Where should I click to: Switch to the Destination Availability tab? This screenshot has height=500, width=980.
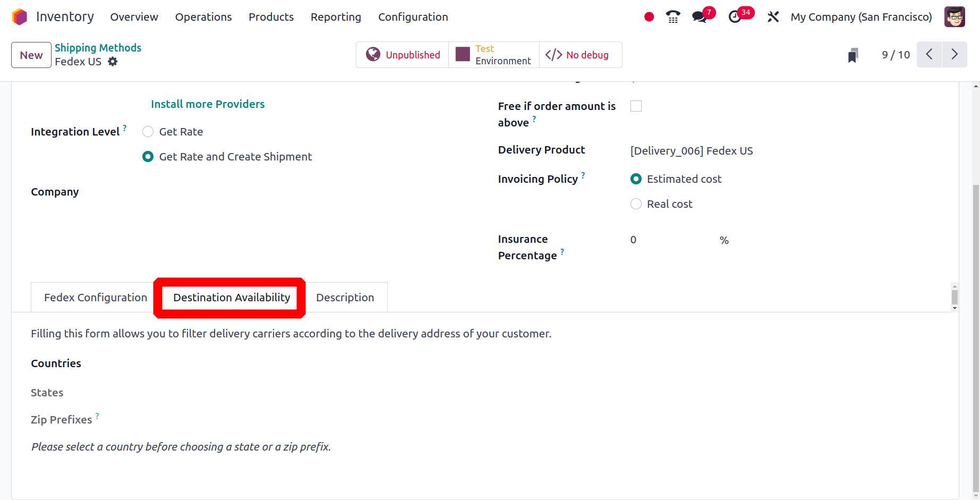coord(232,298)
